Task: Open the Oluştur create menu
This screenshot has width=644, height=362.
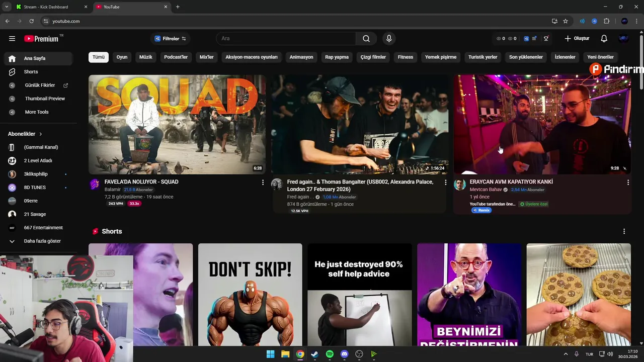Action: point(577,39)
